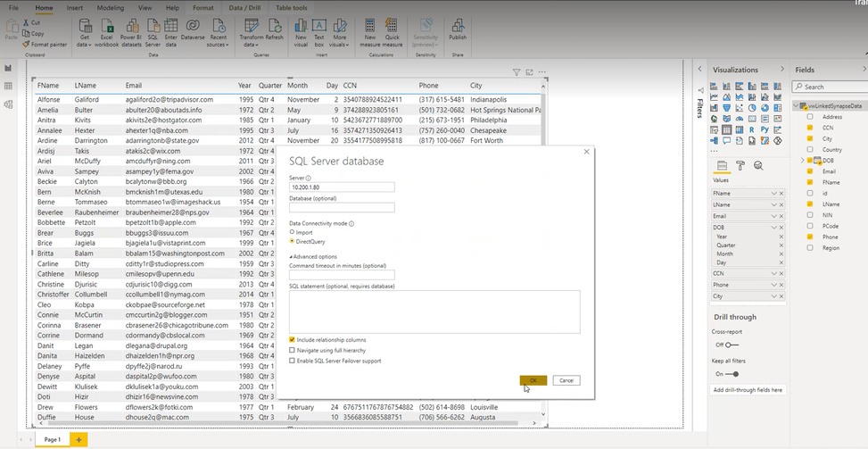Open More options ellipsis on table visual
This screenshot has width=868, height=449.
(542, 72)
